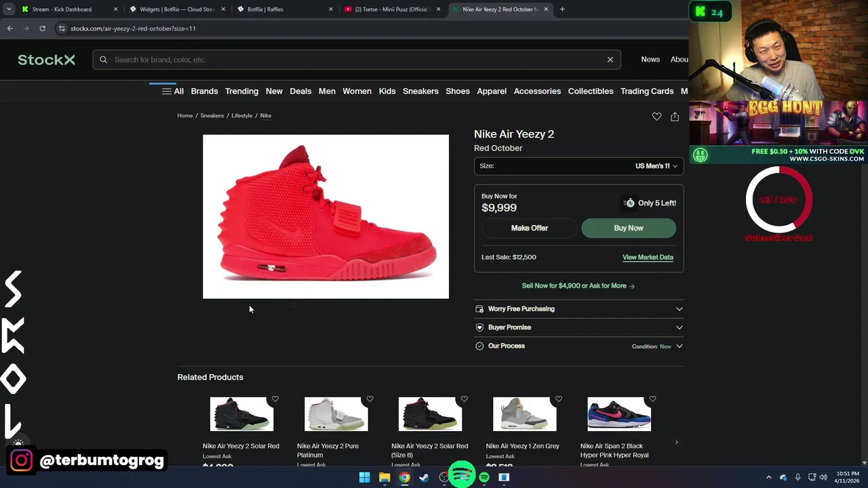The width and height of the screenshot is (868, 488).
Task: Open Nike Air Span 2 Hyper Royal thumbnail
Action: tap(619, 414)
